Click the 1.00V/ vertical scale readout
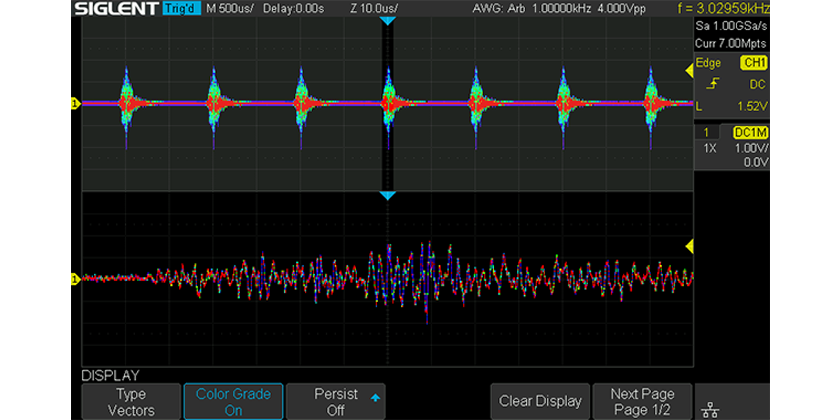Viewport: 840px width, 420px height. (751, 147)
